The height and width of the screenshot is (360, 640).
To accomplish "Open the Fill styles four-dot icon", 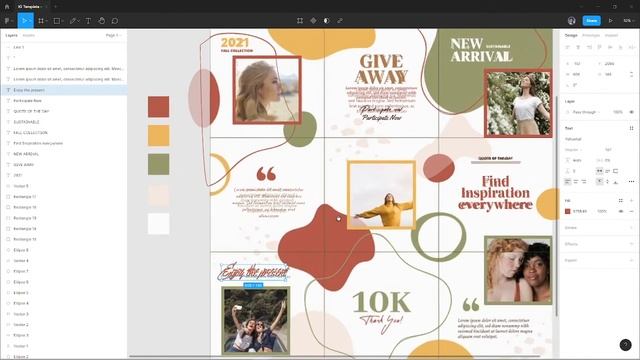I will pos(621,200).
